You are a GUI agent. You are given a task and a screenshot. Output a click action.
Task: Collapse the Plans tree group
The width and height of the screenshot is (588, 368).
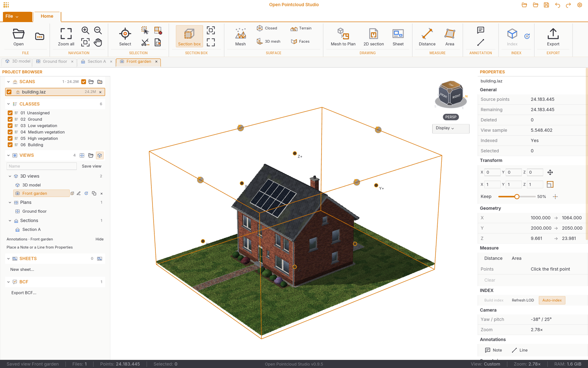[x=10, y=202]
